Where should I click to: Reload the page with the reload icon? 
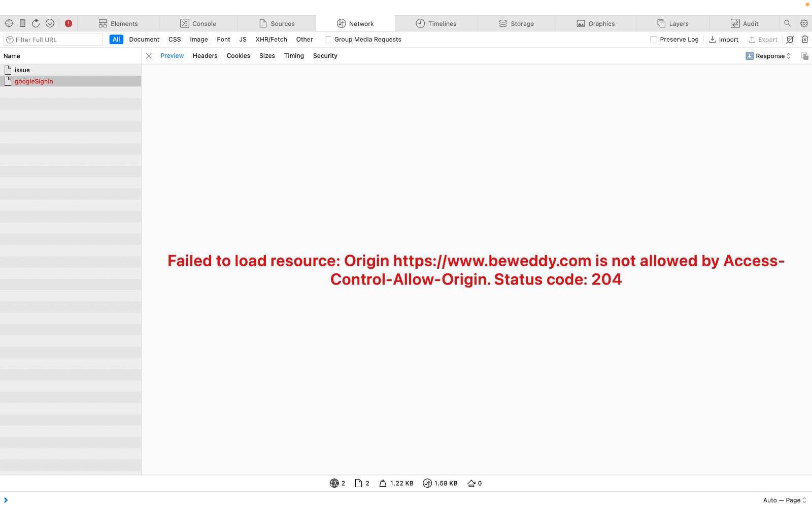click(36, 23)
